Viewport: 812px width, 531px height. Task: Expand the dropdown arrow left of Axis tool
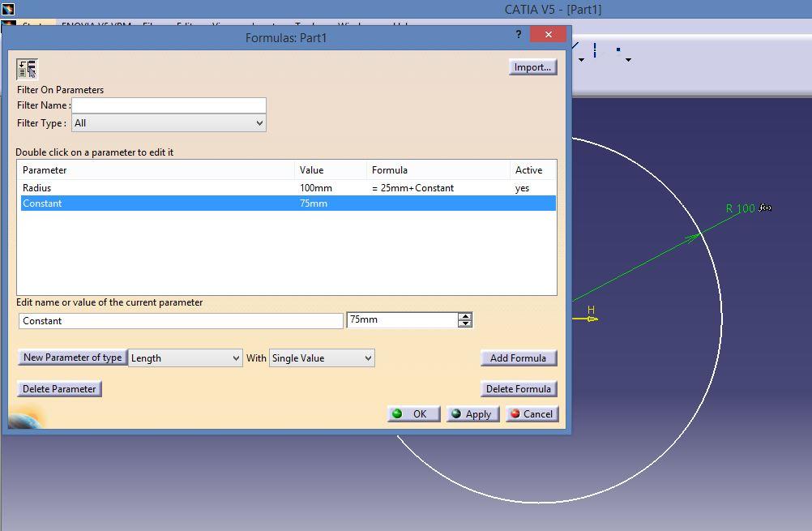(x=582, y=60)
